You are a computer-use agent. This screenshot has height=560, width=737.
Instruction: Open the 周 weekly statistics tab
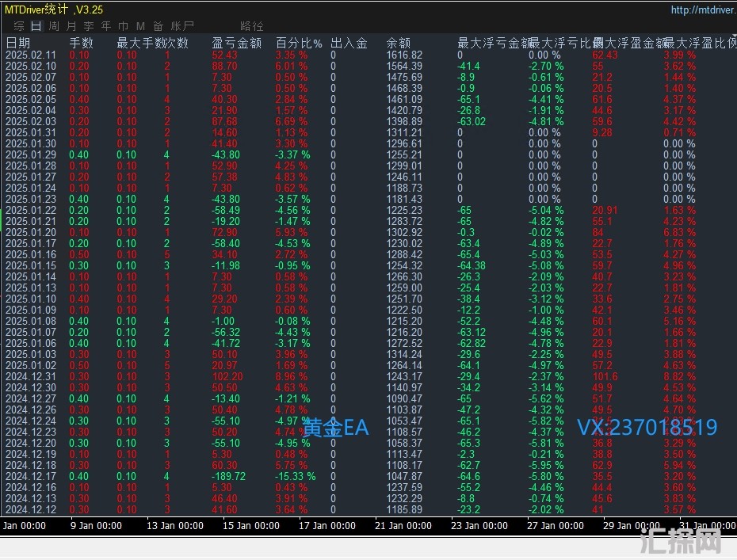pos(53,26)
